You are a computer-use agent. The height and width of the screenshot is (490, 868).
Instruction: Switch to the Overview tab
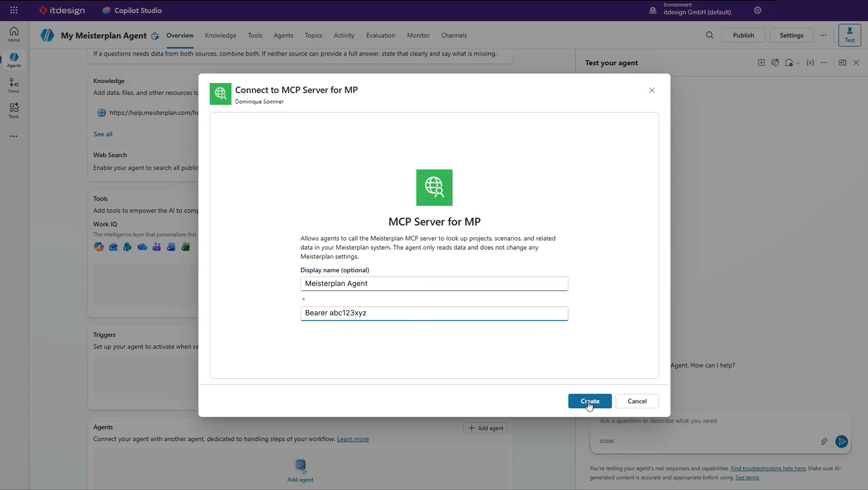(180, 35)
